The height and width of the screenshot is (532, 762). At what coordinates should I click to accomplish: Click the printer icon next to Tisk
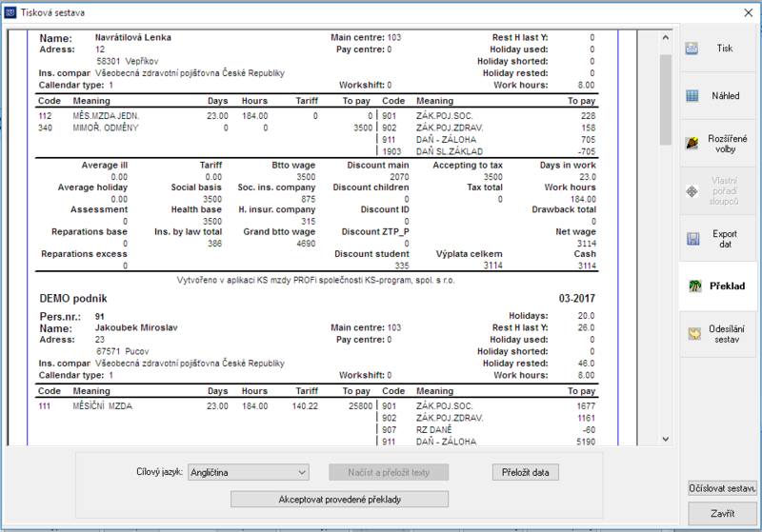pos(692,49)
